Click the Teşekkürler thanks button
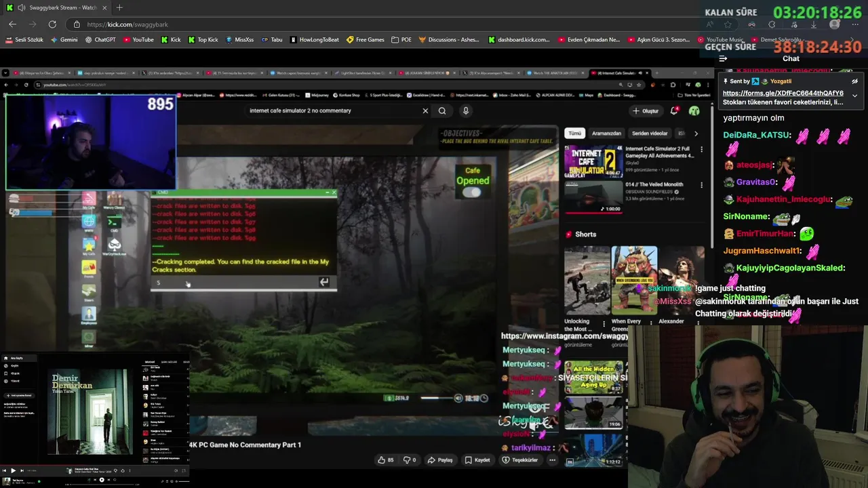 point(520,460)
